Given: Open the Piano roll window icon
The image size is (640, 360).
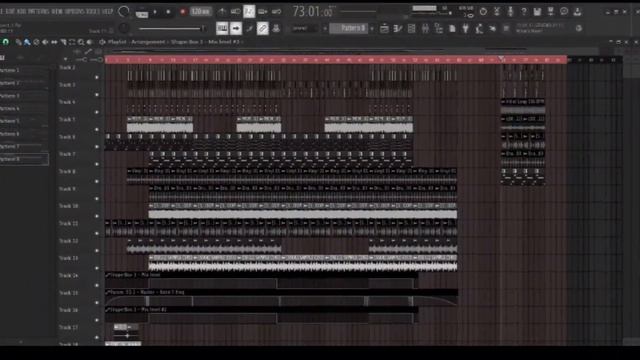Looking at the screenshot, I should pyautogui.click(x=398, y=28).
